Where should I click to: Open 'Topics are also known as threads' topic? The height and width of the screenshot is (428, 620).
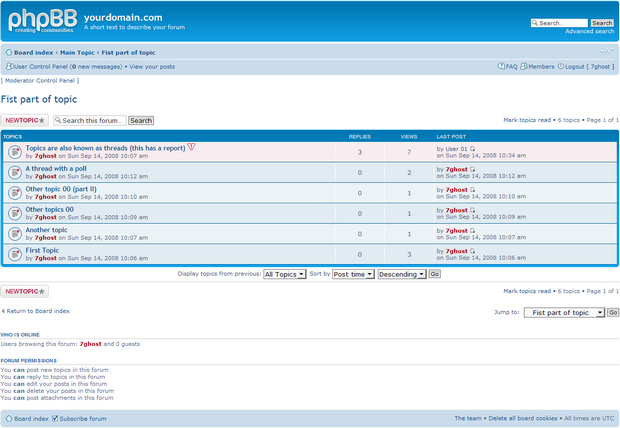[105, 148]
